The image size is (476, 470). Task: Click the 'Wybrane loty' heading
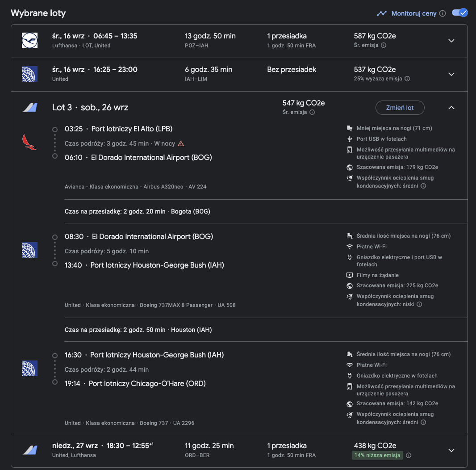tap(38, 13)
